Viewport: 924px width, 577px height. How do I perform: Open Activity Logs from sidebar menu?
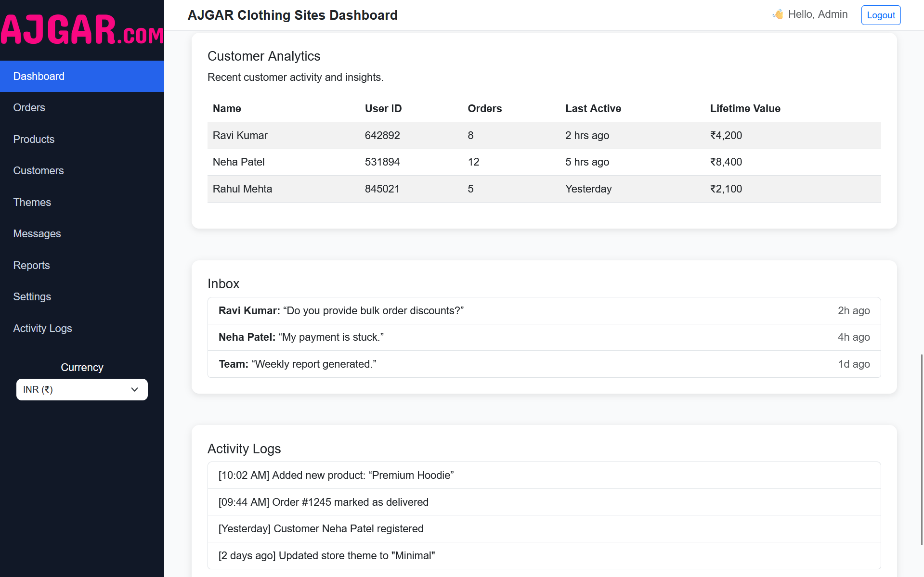42,329
